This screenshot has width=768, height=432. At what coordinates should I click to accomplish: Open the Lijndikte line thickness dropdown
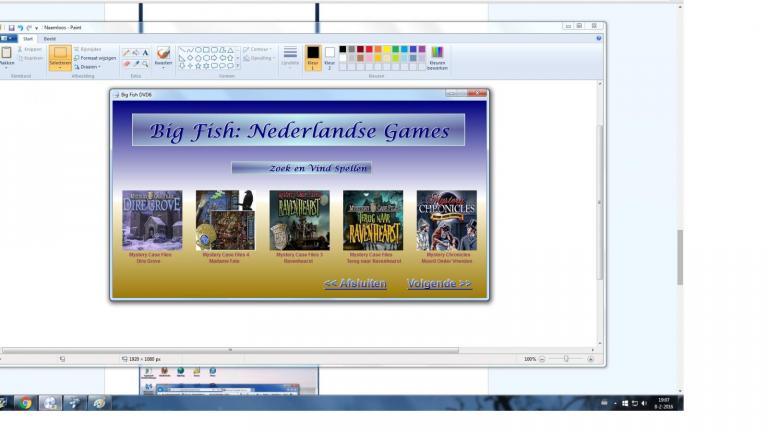point(290,56)
